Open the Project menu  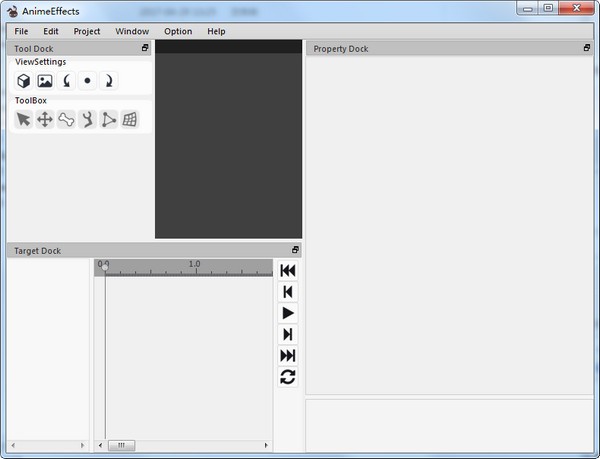(x=87, y=31)
